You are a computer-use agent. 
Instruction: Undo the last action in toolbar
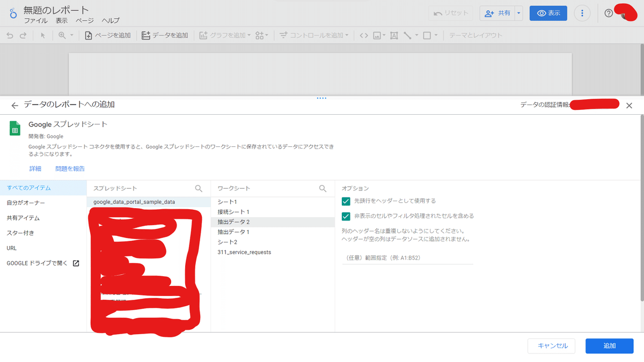(10, 35)
